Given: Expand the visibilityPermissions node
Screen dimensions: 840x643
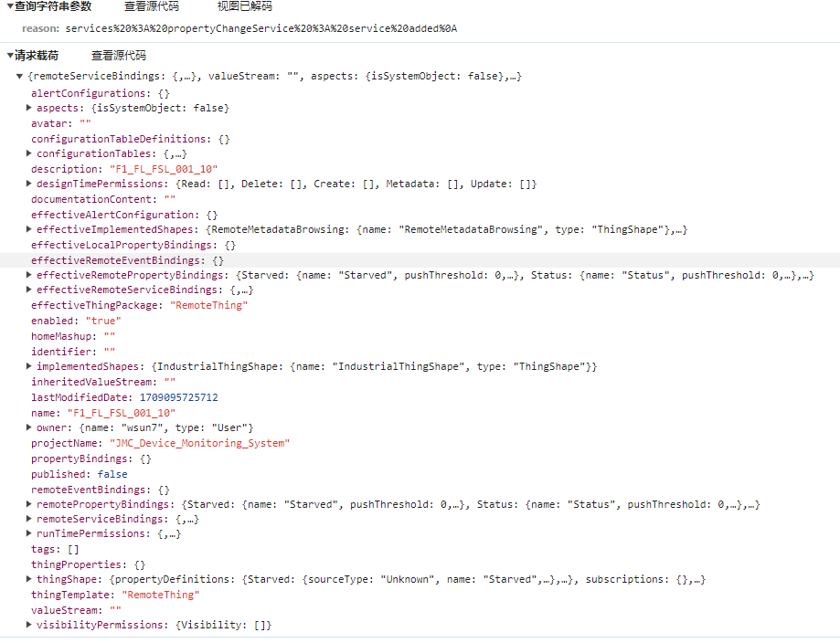Looking at the screenshot, I should click(29, 625).
